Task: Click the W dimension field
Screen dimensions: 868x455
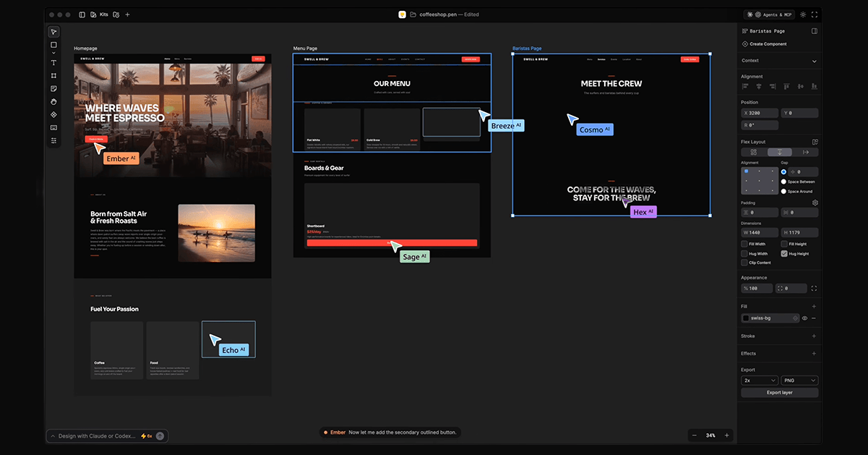Action: pos(760,233)
